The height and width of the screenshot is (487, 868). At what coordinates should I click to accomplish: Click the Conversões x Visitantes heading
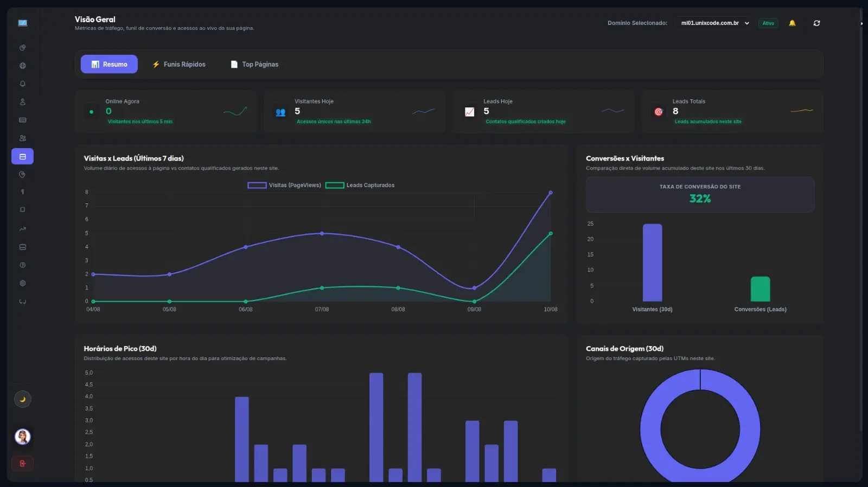pyautogui.click(x=625, y=158)
